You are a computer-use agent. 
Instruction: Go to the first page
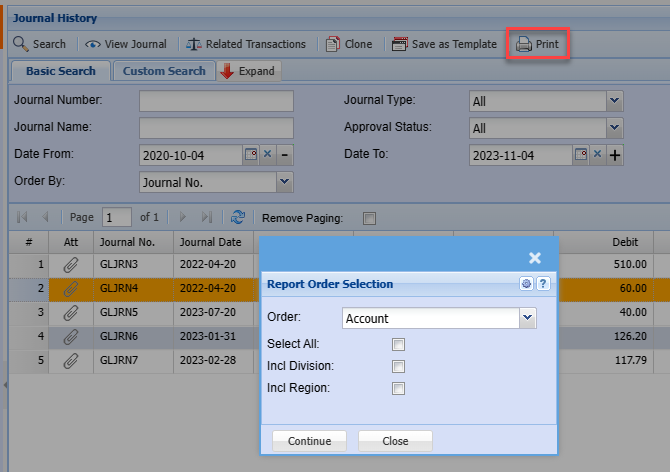pos(22,217)
